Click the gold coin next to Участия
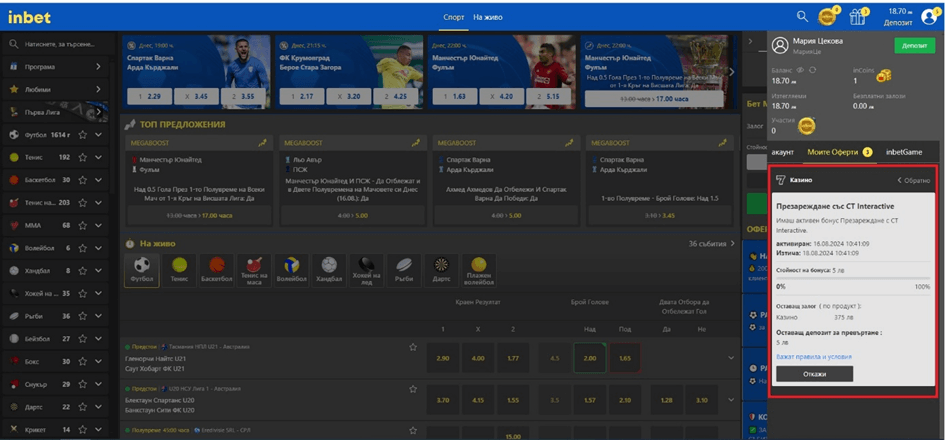The image size is (945, 440). (x=806, y=126)
